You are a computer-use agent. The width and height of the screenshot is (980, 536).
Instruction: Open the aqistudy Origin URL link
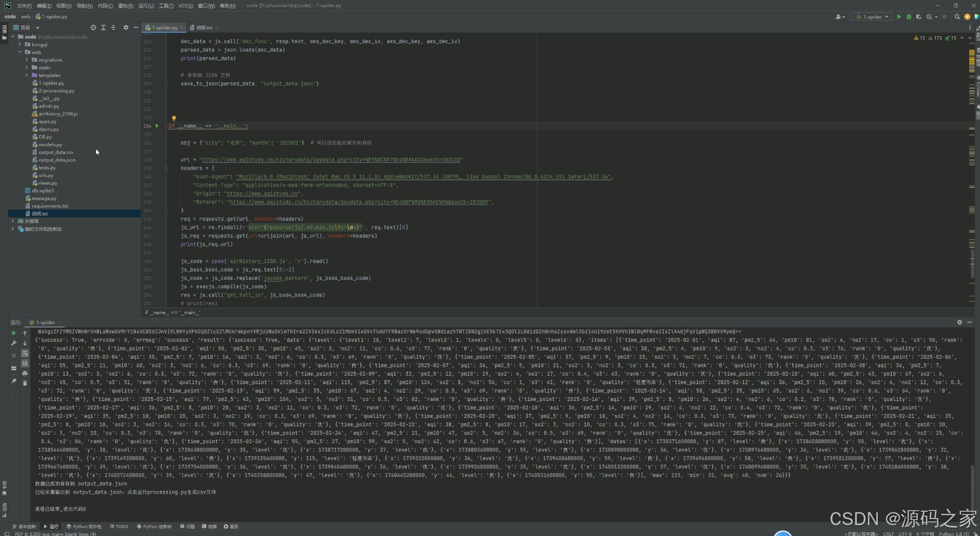tap(262, 194)
